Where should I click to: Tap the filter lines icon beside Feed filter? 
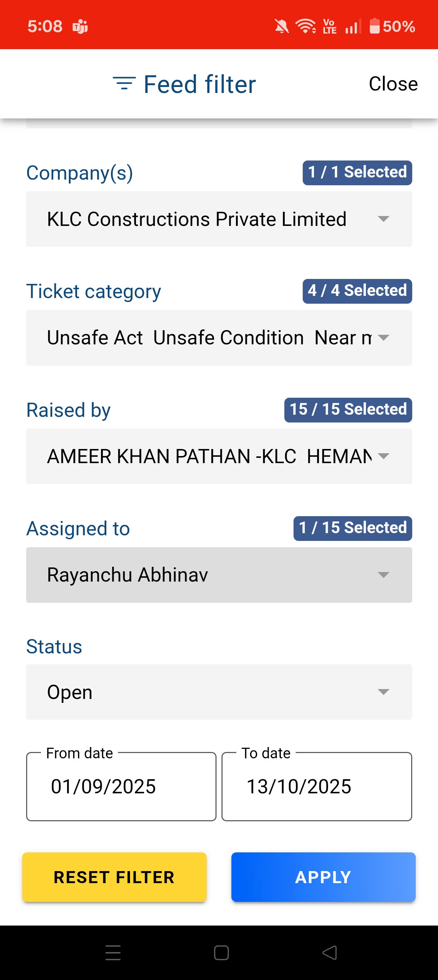(124, 83)
